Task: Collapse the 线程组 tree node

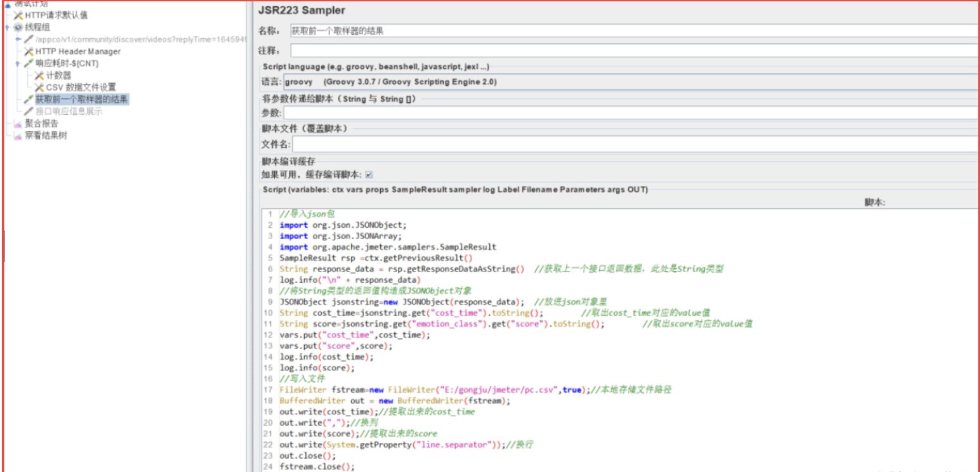Action: point(8,27)
